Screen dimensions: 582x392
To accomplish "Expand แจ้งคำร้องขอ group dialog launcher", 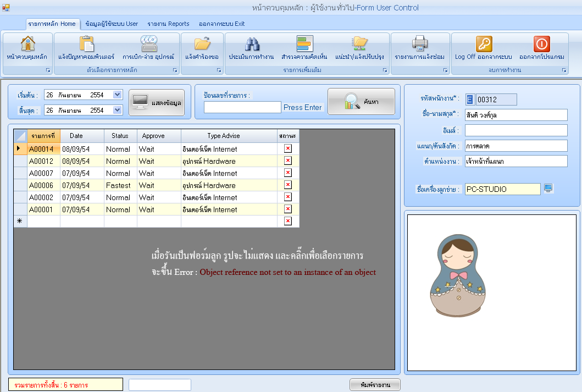I will point(219,70).
